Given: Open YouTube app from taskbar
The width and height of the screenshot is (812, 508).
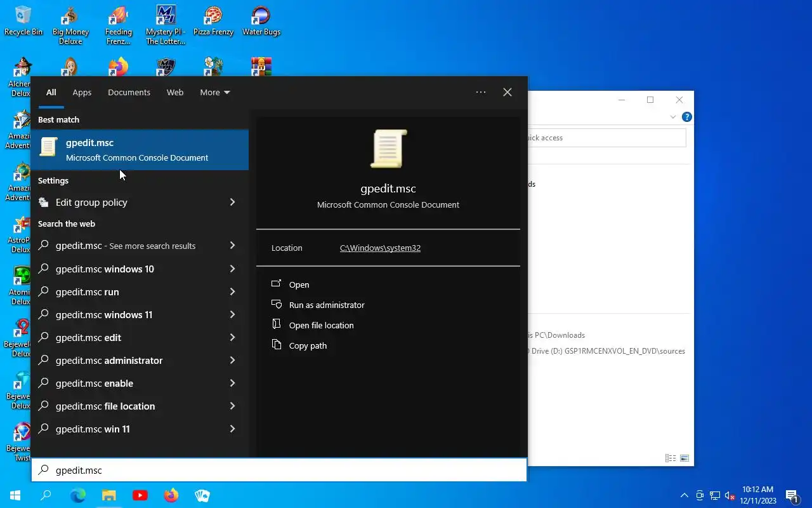Looking at the screenshot, I should tap(140, 495).
